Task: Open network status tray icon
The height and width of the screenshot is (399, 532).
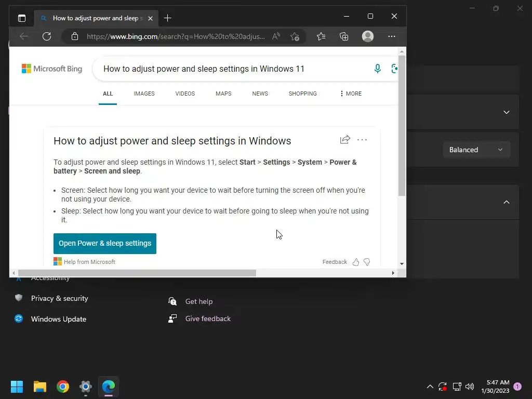Action: tap(457, 387)
